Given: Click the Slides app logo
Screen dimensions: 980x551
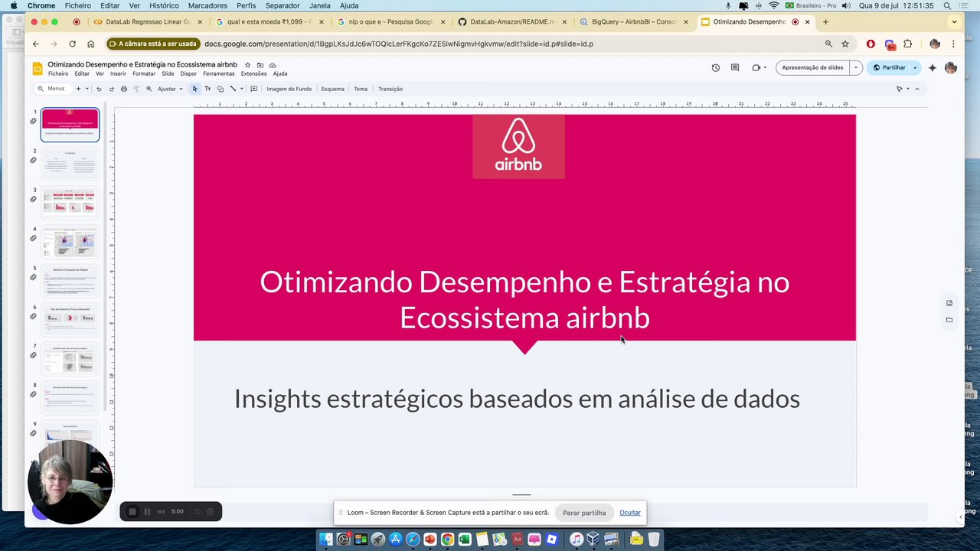Looking at the screenshot, I should pos(37,69).
